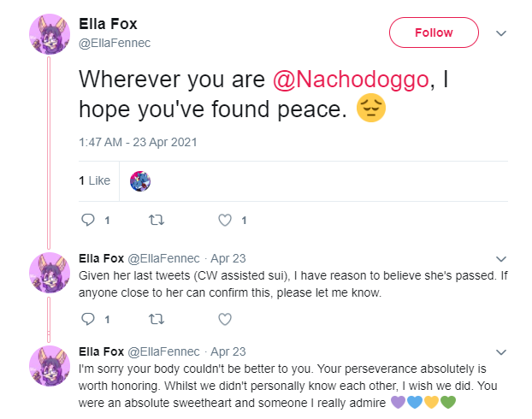Click Ella Fox avatar on third tweet
The width and height of the screenshot is (532, 419).
point(50,366)
